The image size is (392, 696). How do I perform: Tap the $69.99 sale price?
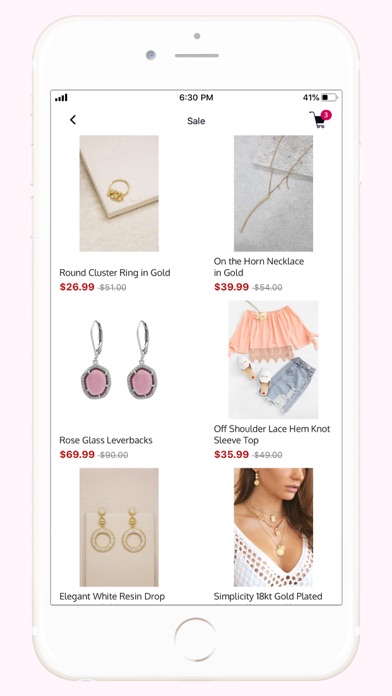77,455
